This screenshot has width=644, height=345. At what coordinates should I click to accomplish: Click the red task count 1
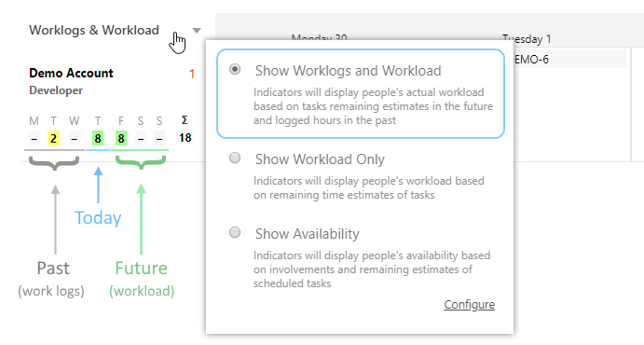click(192, 74)
